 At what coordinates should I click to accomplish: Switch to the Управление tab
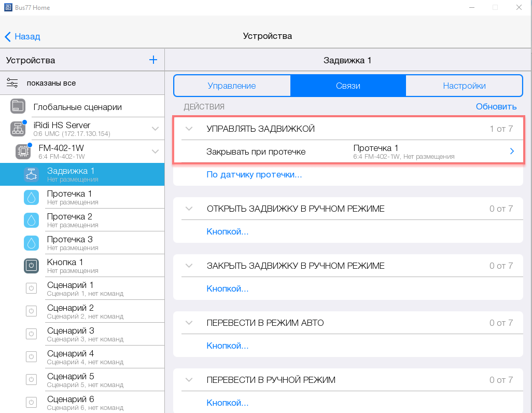pyautogui.click(x=232, y=86)
